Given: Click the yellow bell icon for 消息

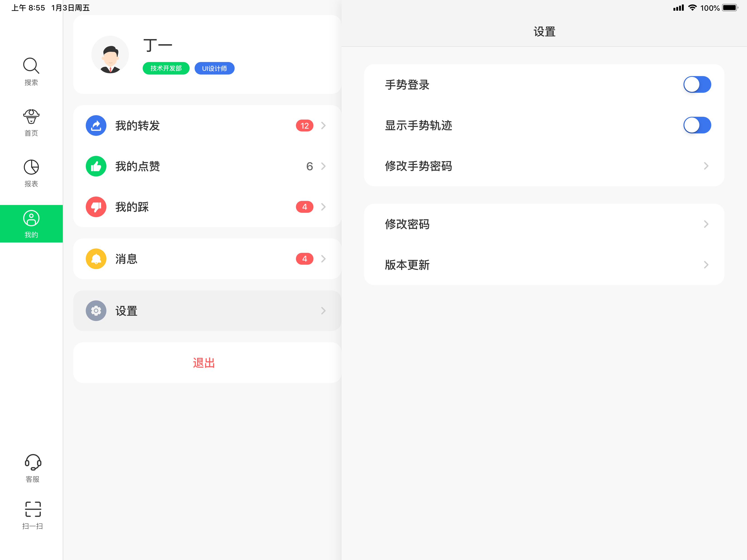Looking at the screenshot, I should click(96, 259).
